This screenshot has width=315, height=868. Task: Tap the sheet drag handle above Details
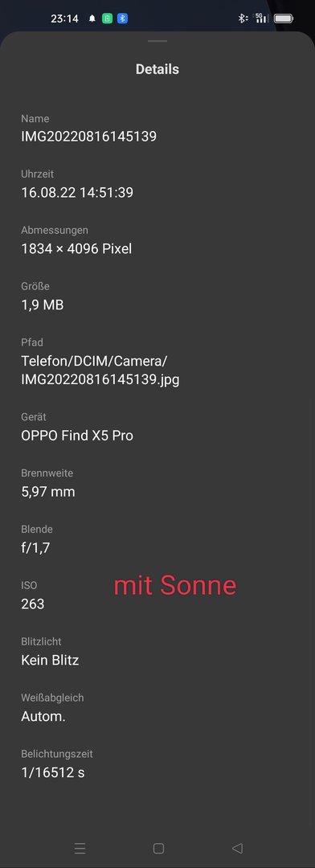pyautogui.click(x=157, y=41)
